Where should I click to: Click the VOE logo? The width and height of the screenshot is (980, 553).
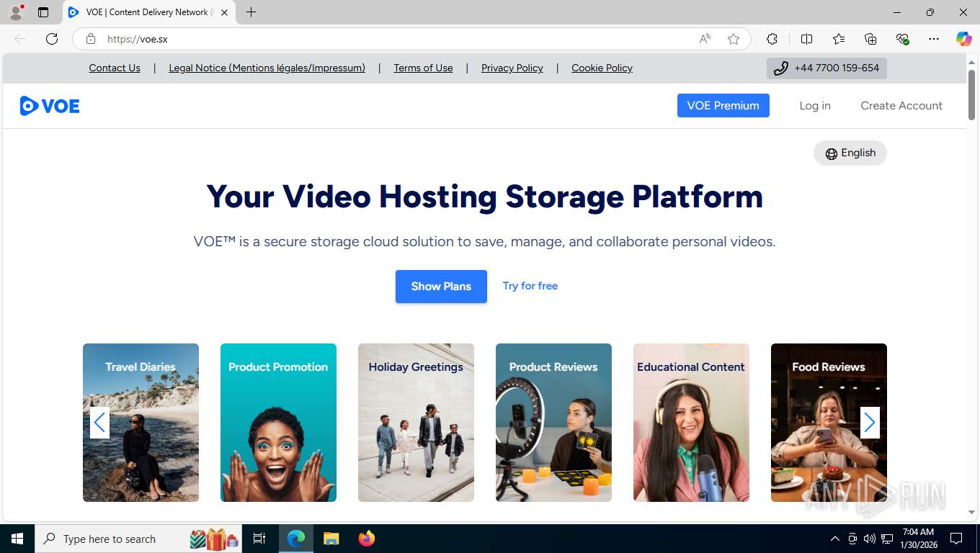(50, 106)
